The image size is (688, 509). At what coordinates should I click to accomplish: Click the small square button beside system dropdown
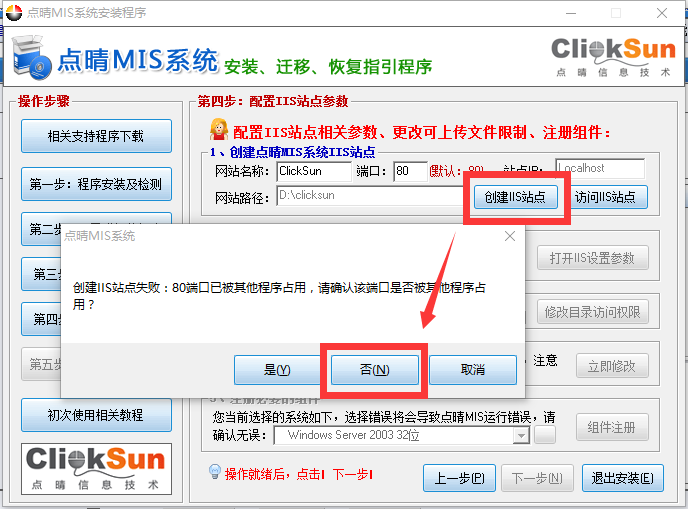coord(545,435)
